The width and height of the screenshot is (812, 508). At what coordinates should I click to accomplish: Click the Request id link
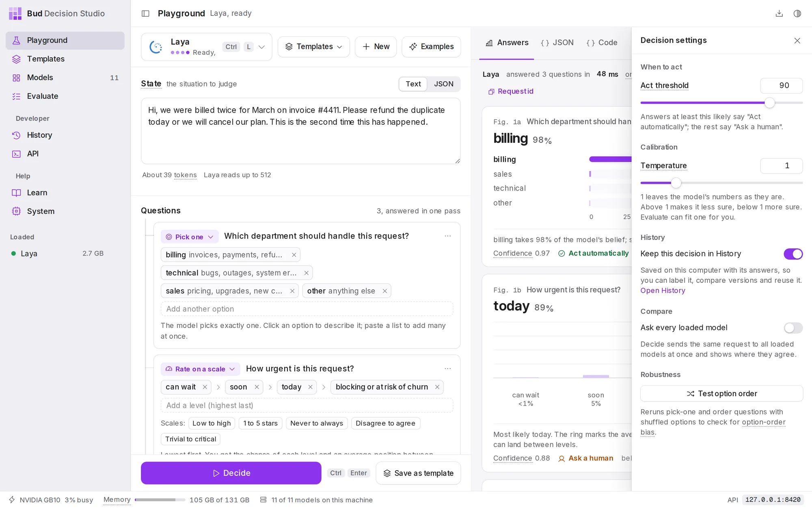click(511, 91)
